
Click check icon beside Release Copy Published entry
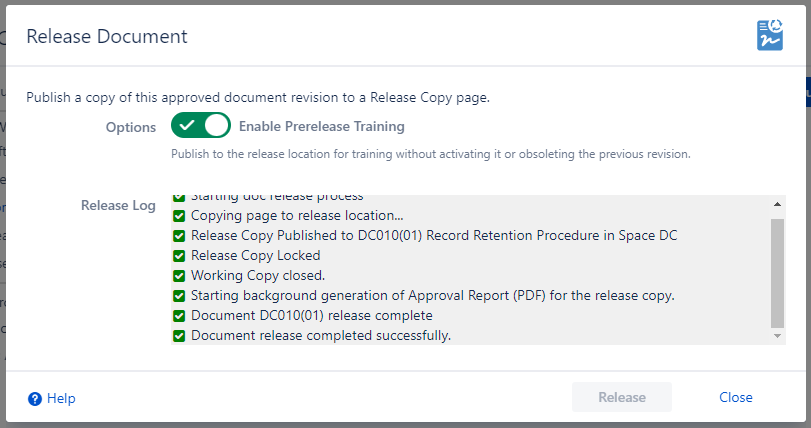click(179, 235)
